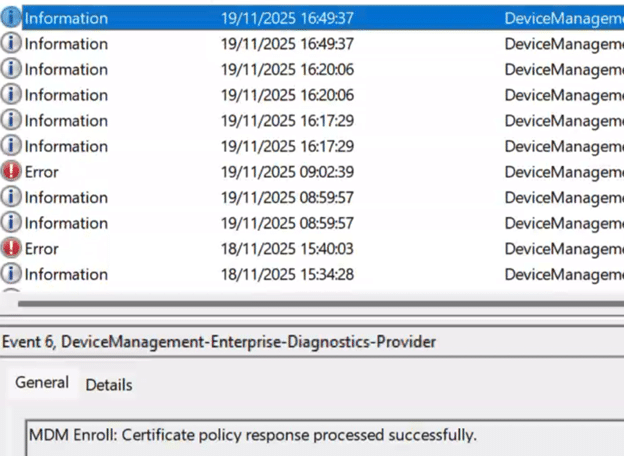Viewport: 624px width, 456px height.
Task: Click the Error label on the 09:02:39 row
Action: click(42, 172)
